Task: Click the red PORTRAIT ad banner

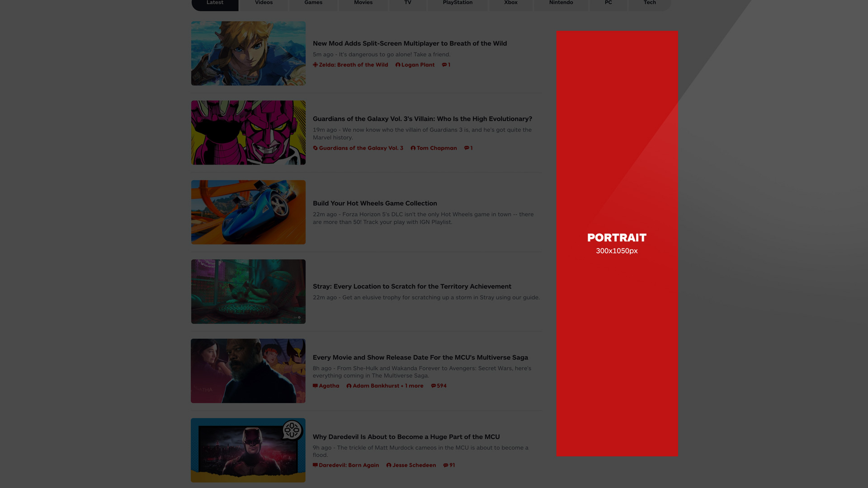Action: tap(617, 244)
